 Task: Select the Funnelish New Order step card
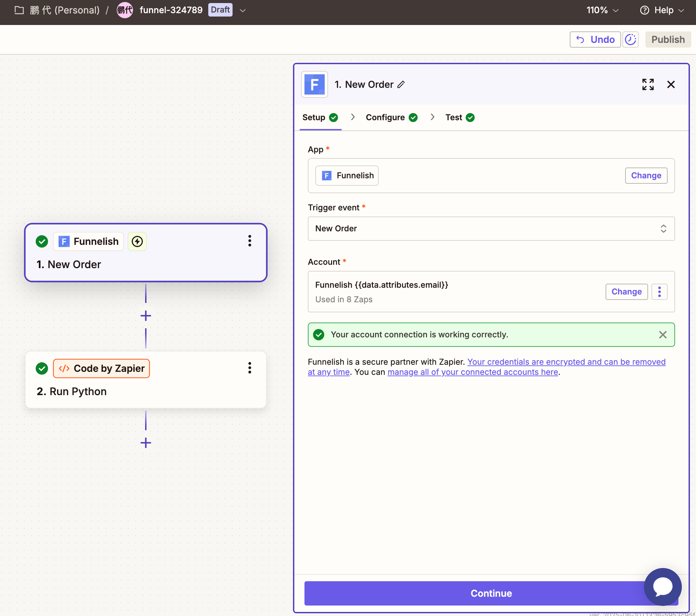[146, 253]
